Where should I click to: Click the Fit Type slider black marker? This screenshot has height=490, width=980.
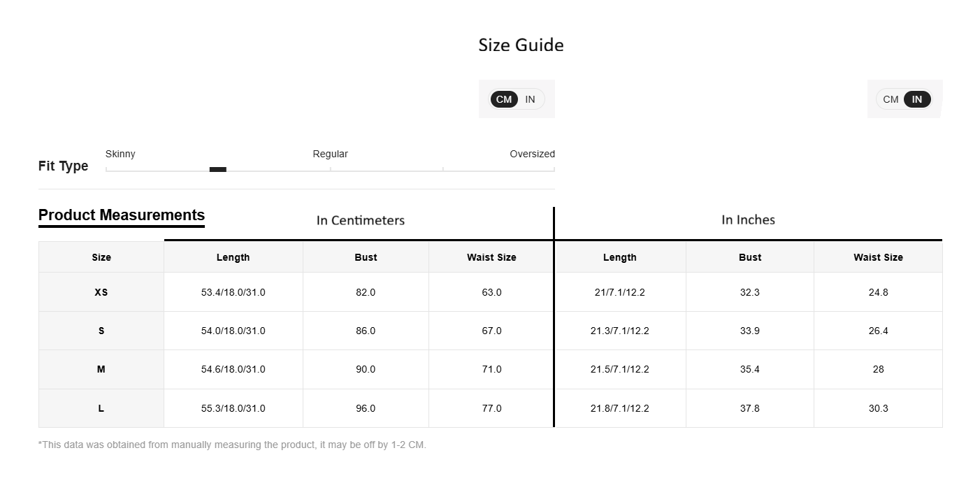point(218,169)
